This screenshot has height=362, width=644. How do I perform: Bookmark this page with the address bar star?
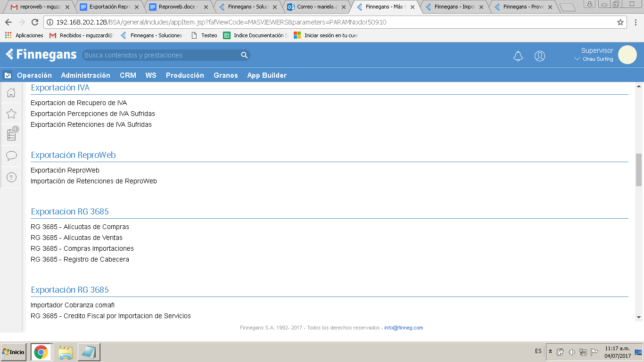620,22
